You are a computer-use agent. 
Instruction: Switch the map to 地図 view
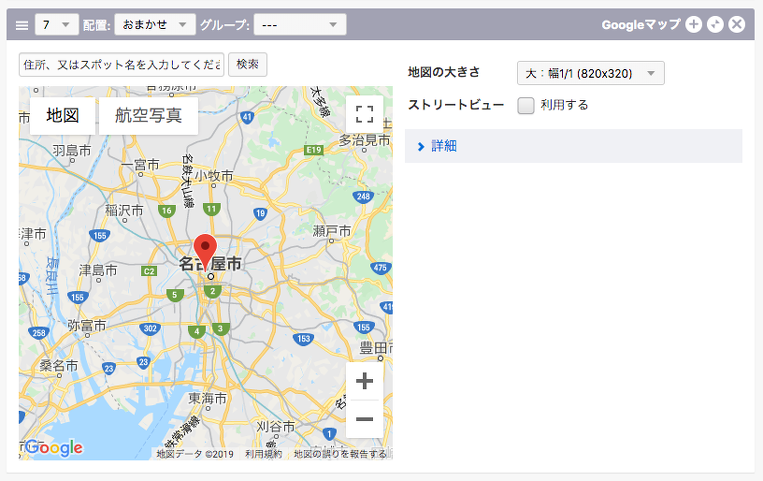62,115
